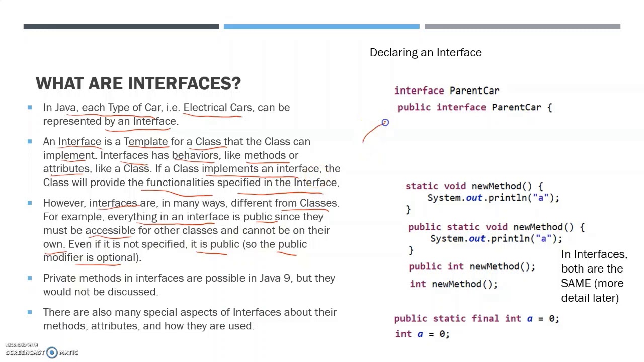Screen dimensions: 644x362
Task: Click 'static void newMethod() {' without public
Action: (x=474, y=186)
